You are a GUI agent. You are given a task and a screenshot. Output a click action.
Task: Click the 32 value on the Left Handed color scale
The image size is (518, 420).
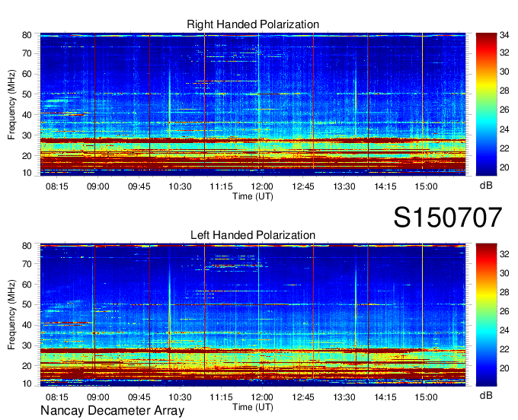tap(504, 254)
